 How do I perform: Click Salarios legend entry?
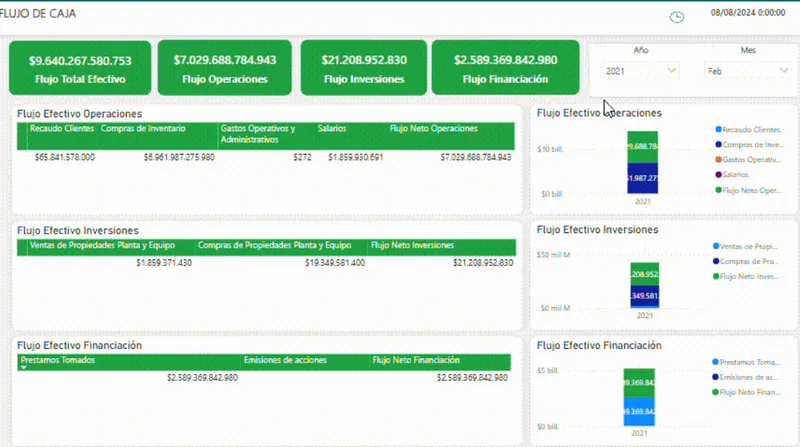[732, 175]
